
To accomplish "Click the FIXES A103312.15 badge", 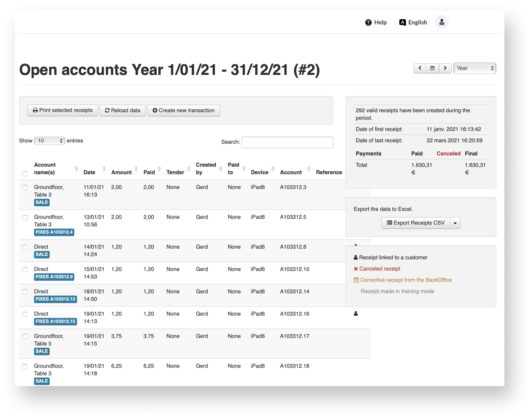I will [55, 321].
